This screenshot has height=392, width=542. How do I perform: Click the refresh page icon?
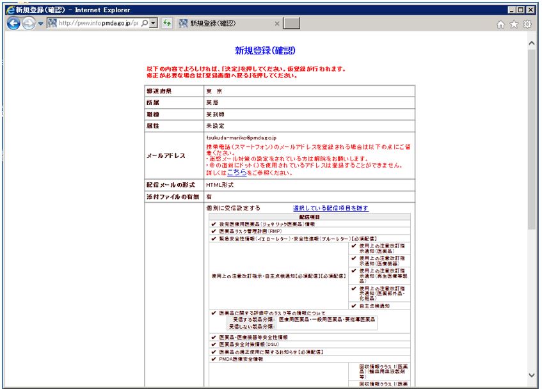click(167, 23)
